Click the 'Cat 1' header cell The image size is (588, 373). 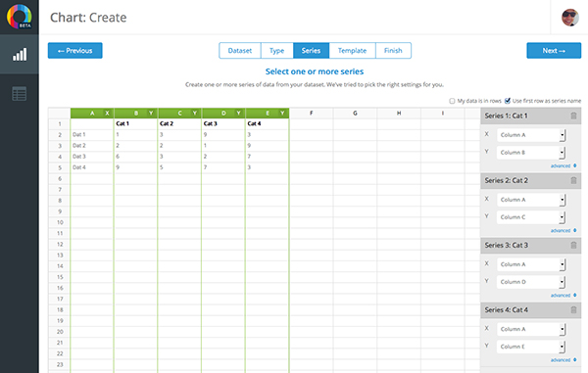pyautogui.click(x=136, y=123)
